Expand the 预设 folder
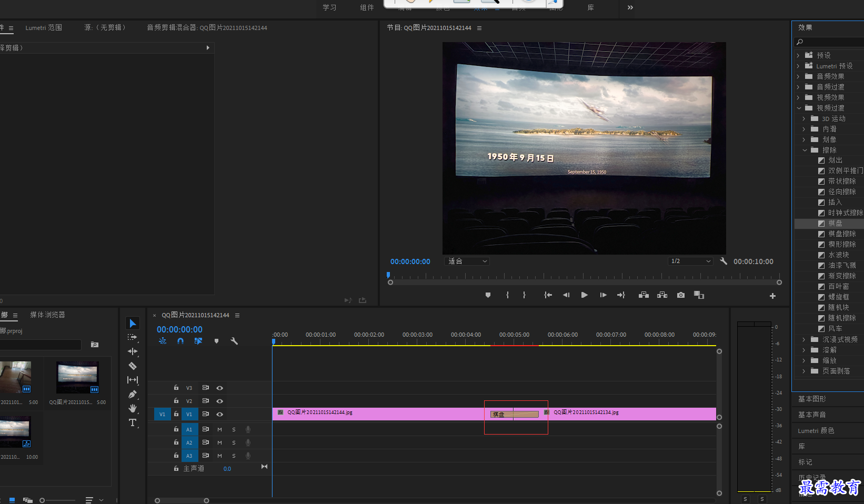 [x=798, y=55]
